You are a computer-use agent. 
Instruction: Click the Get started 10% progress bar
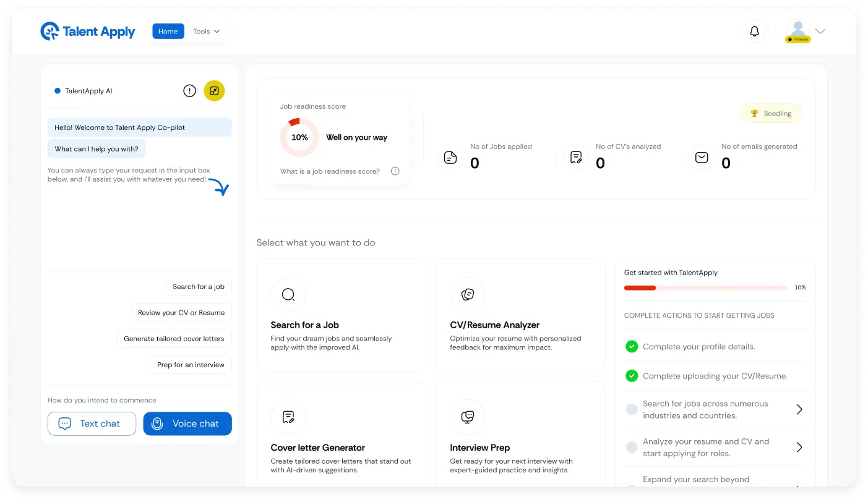[x=705, y=287]
